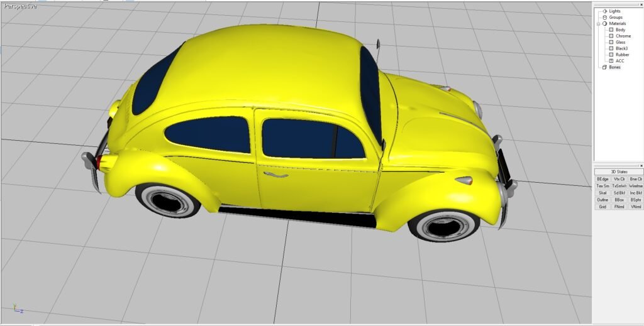Click the Bones node icon
The height and width of the screenshot is (326, 644).
click(x=604, y=67)
